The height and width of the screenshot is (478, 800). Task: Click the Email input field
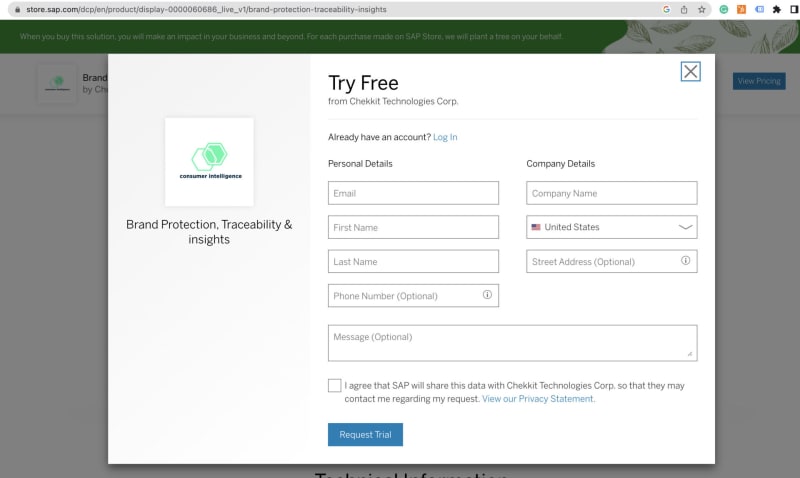pyautogui.click(x=413, y=193)
